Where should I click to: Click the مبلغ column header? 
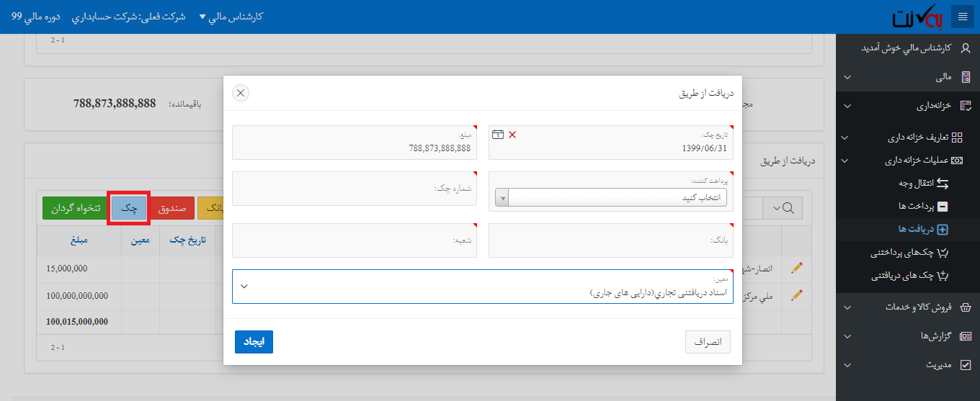click(79, 240)
